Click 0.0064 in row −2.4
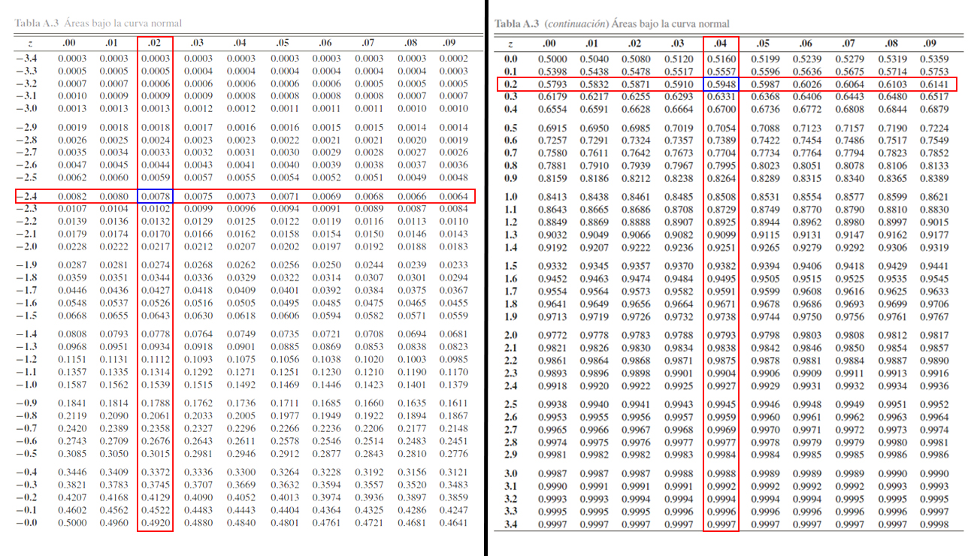The image size is (980, 556). point(453,196)
